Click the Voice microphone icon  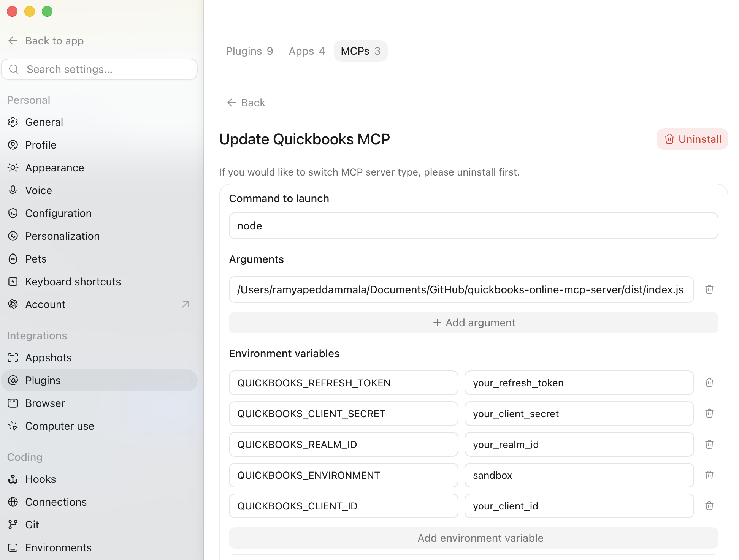pos(13,190)
